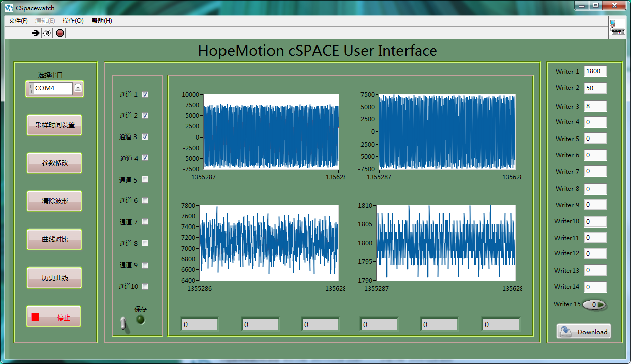This screenshot has height=364, width=631.
Task: Turn on the 通道 7 checkbox
Action: (x=145, y=222)
